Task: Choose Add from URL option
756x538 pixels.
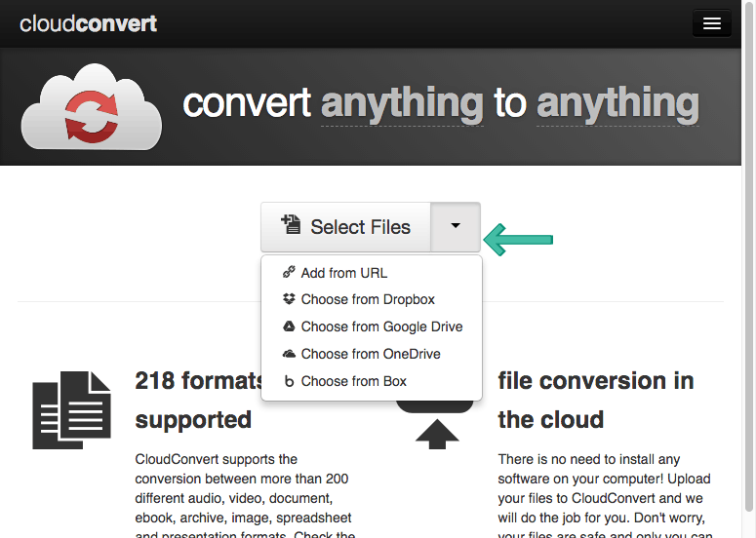Action: [x=372, y=273]
